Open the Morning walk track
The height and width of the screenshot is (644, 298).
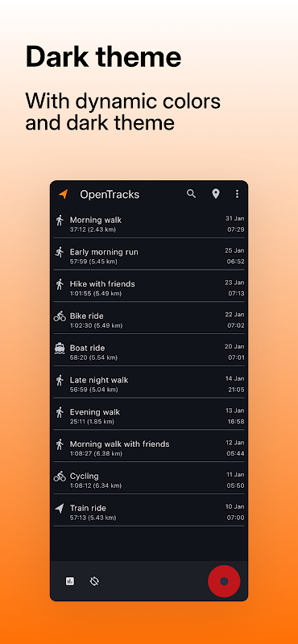[149, 224]
